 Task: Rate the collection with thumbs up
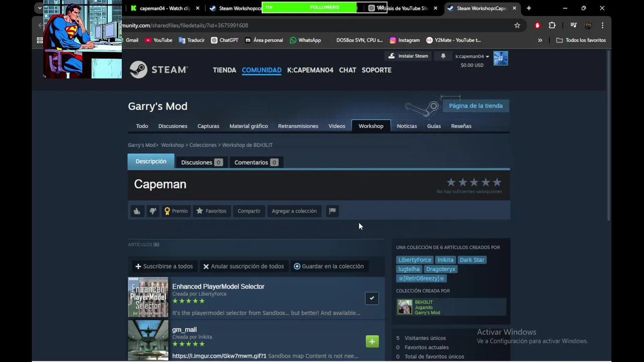coord(136,211)
